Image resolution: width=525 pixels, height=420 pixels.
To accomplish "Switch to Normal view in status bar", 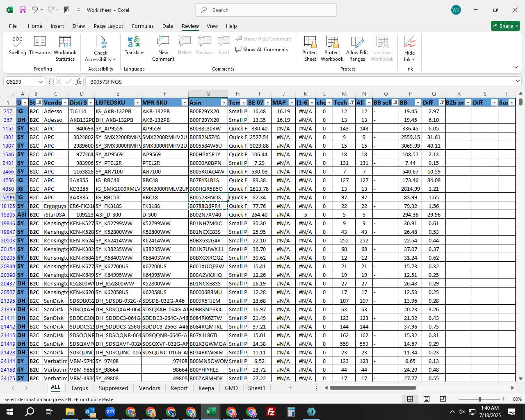I will point(410,399).
